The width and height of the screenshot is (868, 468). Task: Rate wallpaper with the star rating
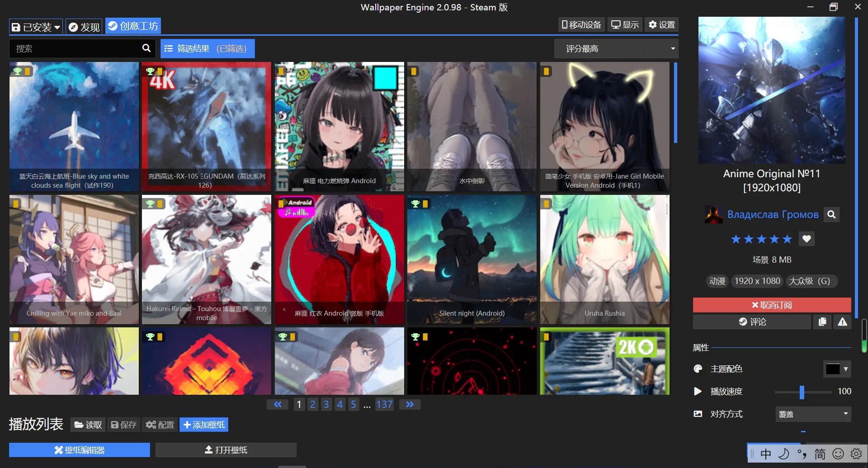(762, 239)
